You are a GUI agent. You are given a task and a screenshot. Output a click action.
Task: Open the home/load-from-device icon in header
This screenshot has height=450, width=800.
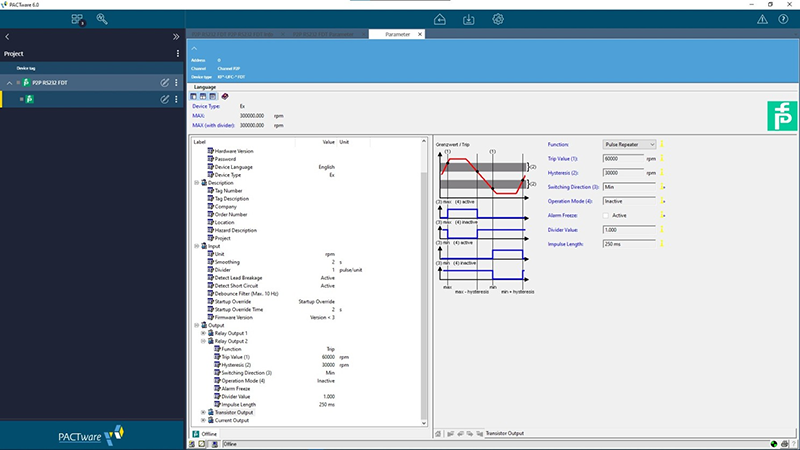[x=440, y=19]
